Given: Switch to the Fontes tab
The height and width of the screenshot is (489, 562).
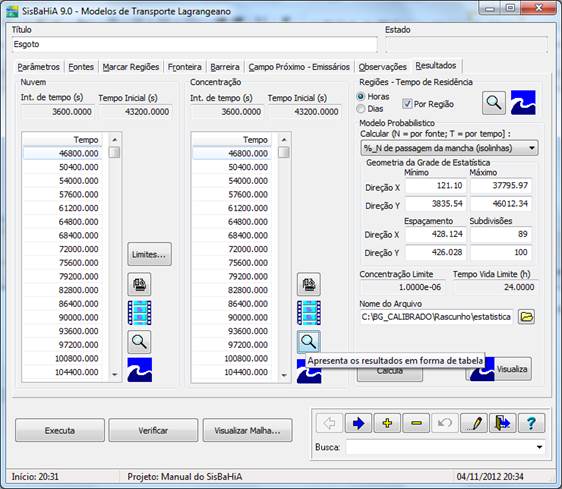Looking at the screenshot, I should (x=81, y=67).
